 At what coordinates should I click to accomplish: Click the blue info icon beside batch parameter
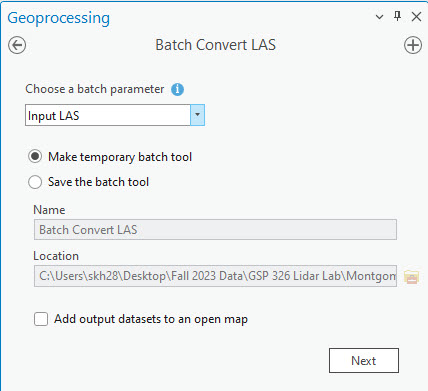click(x=177, y=89)
